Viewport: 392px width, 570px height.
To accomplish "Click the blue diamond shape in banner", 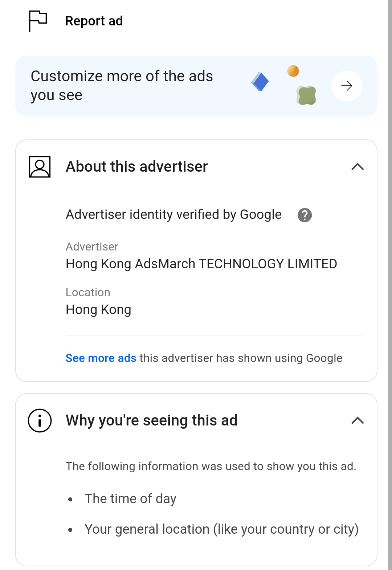I will (x=260, y=82).
